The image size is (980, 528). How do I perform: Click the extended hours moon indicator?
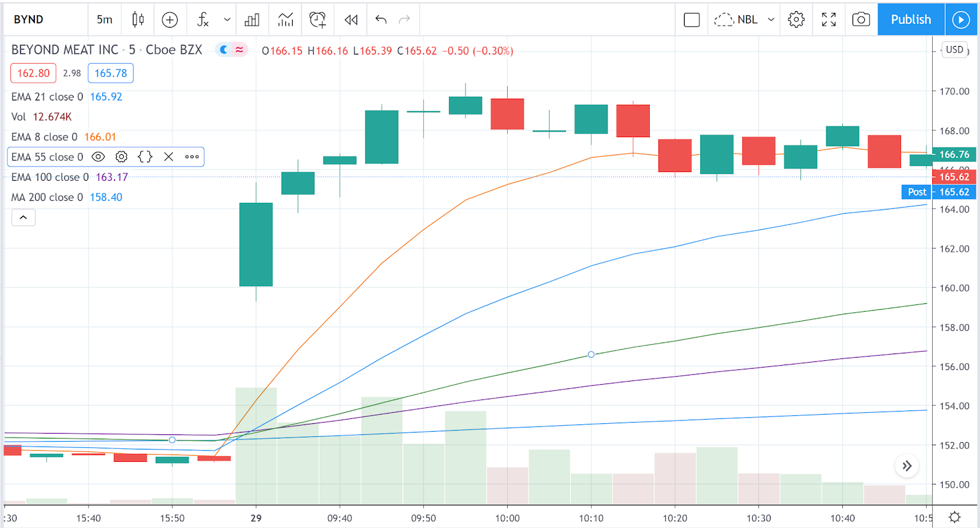point(224,50)
